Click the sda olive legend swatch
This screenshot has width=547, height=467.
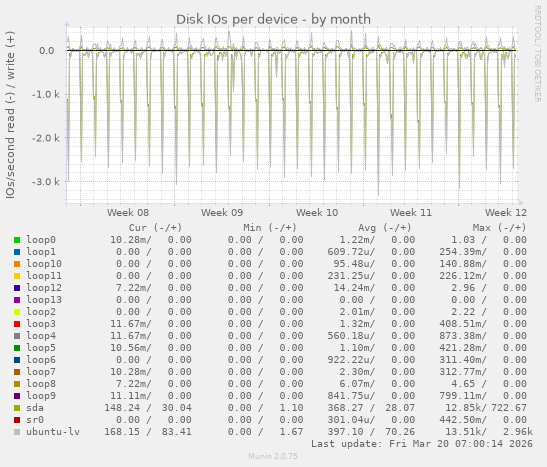(17, 408)
